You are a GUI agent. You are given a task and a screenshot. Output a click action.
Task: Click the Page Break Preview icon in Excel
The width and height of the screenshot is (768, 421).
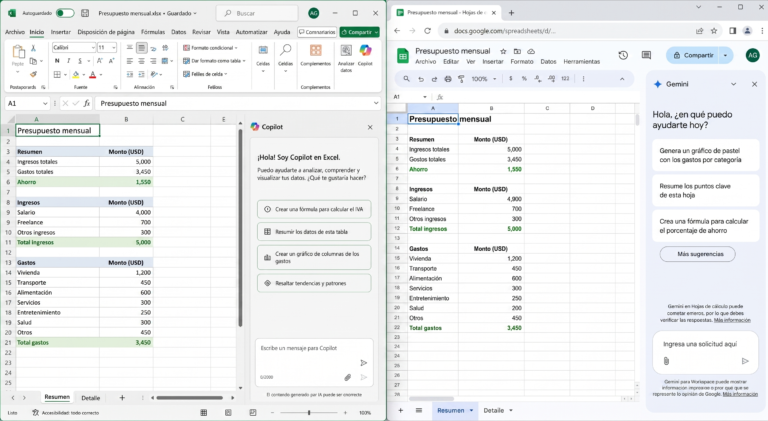coord(253,413)
